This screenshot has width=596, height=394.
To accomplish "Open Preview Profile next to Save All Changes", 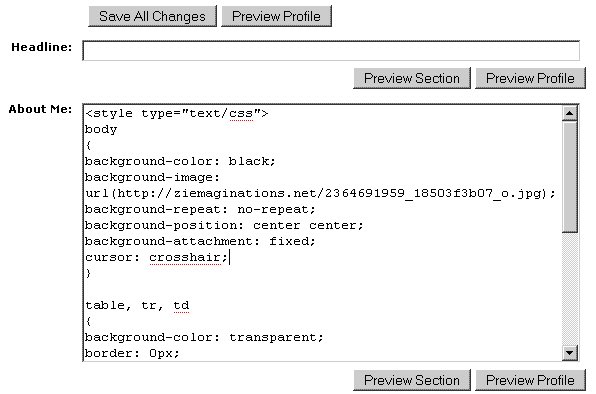I will pos(276,16).
